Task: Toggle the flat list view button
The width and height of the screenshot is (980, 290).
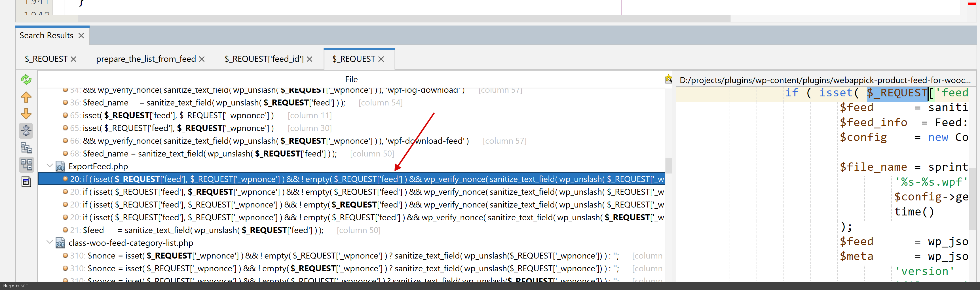Action: 26,165
